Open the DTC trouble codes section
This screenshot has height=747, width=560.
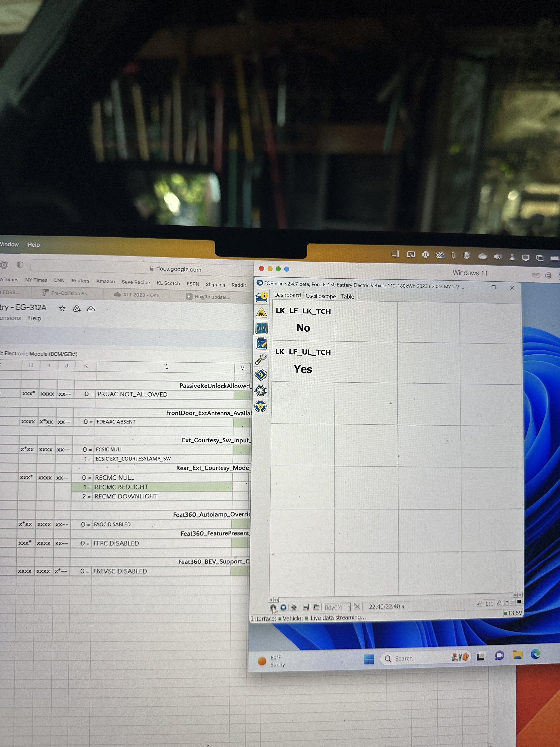click(x=261, y=313)
